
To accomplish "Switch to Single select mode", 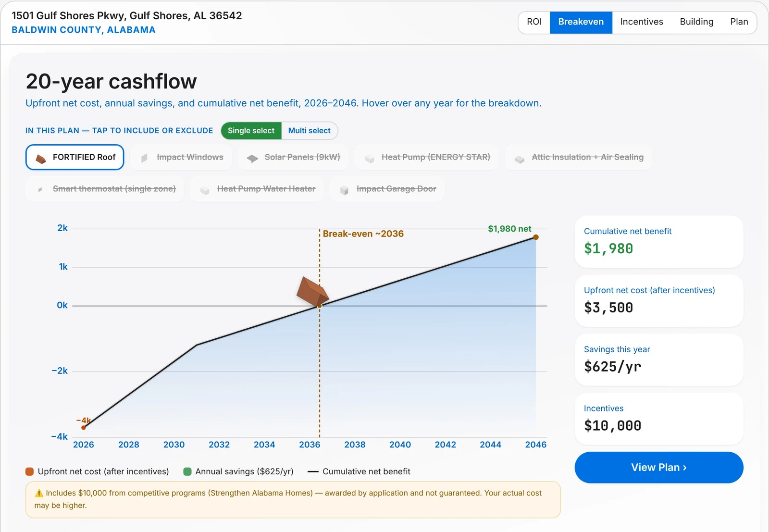I will [x=251, y=131].
